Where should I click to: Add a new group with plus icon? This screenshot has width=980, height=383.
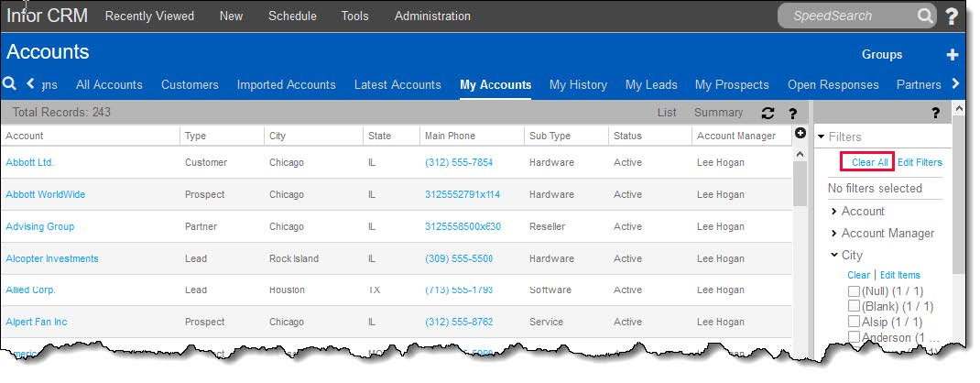[x=953, y=55]
